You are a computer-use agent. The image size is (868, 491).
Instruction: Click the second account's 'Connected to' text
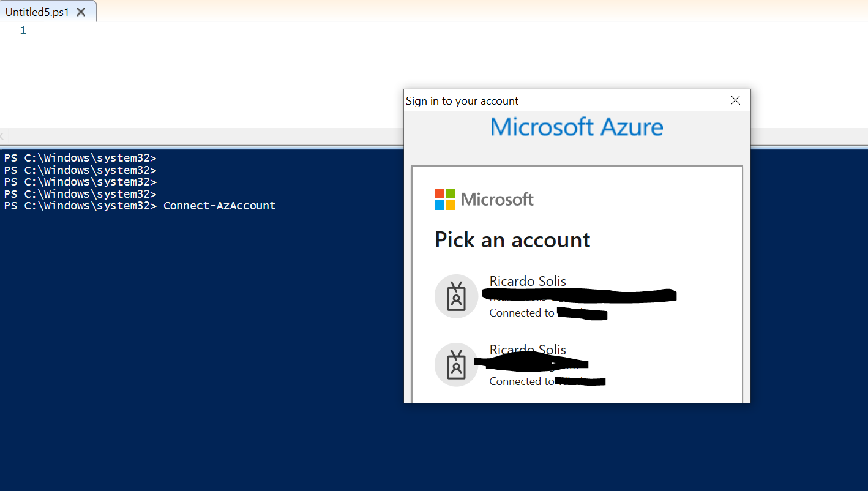click(x=522, y=381)
